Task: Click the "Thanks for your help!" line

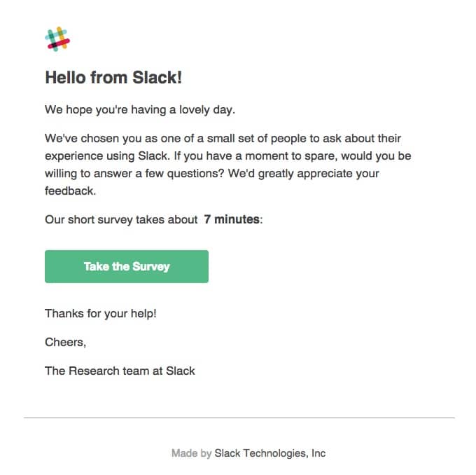Action: tap(101, 313)
